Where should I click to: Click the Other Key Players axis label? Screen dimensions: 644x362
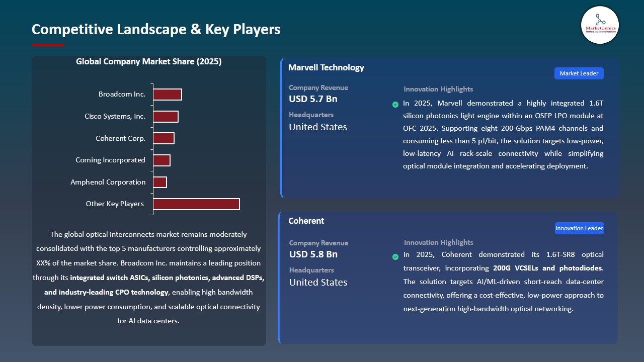point(115,204)
